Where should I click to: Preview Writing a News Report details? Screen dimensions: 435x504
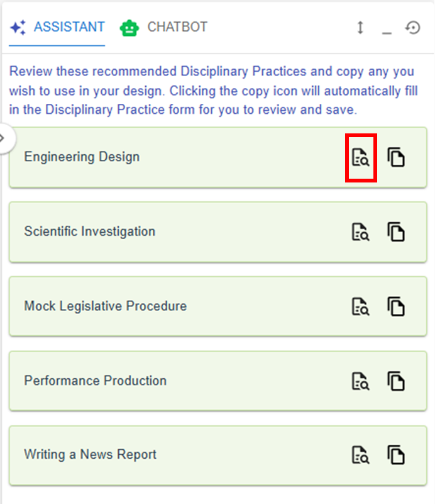[361, 455]
